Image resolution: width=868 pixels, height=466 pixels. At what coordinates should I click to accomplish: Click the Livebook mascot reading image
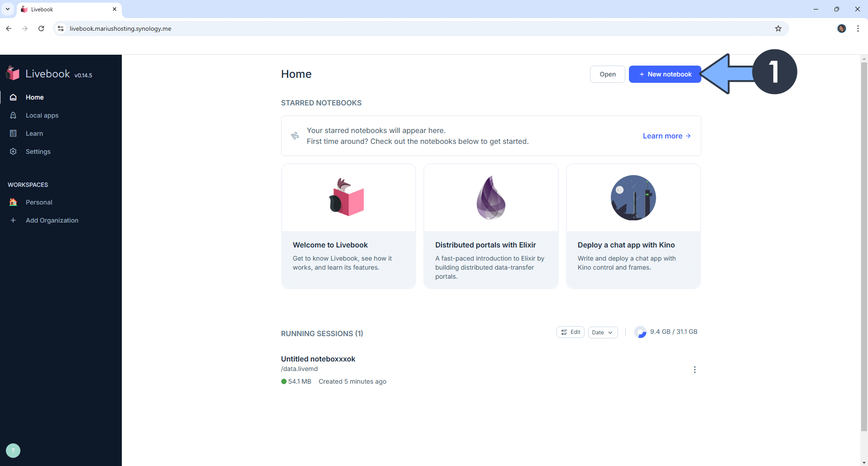click(x=346, y=197)
